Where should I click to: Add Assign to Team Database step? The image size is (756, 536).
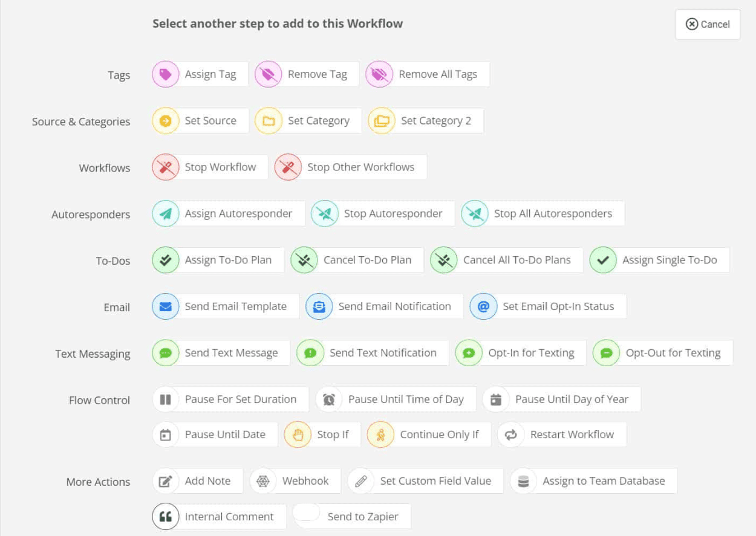coord(593,482)
